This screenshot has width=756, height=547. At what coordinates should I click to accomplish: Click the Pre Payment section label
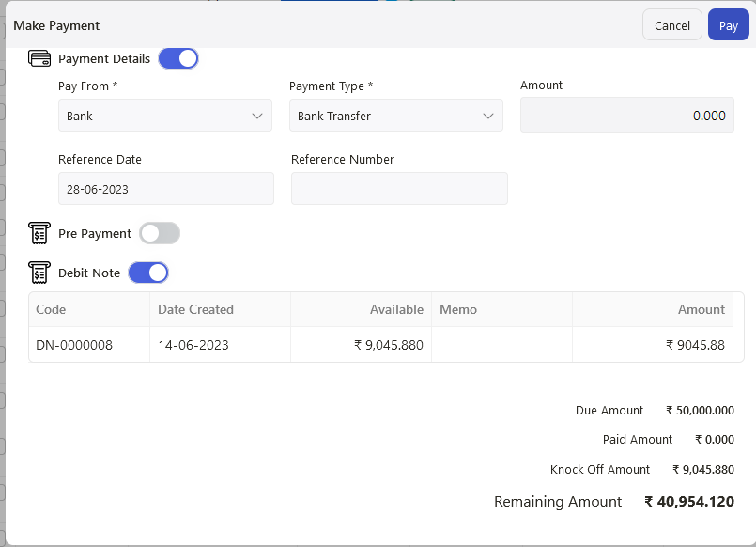click(95, 233)
